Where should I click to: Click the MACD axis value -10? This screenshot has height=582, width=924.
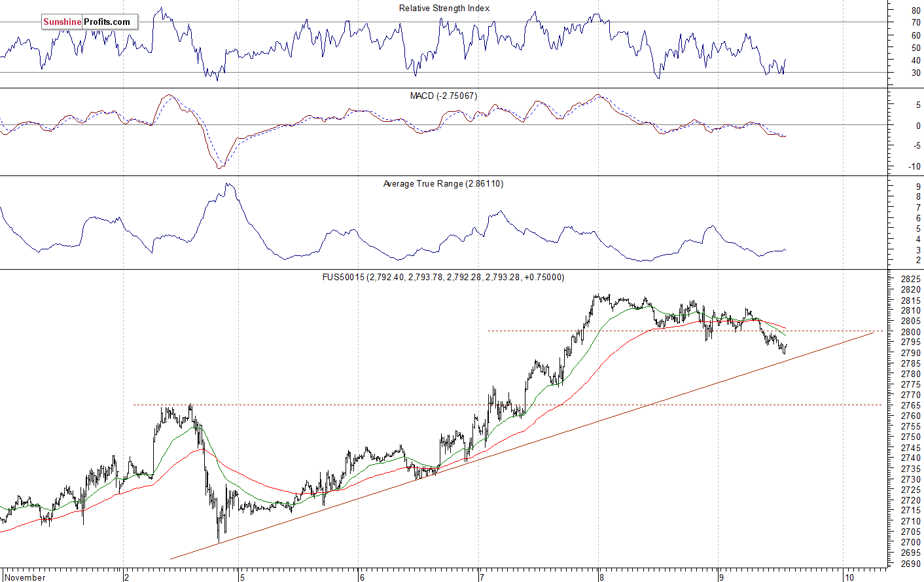pyautogui.click(x=915, y=166)
